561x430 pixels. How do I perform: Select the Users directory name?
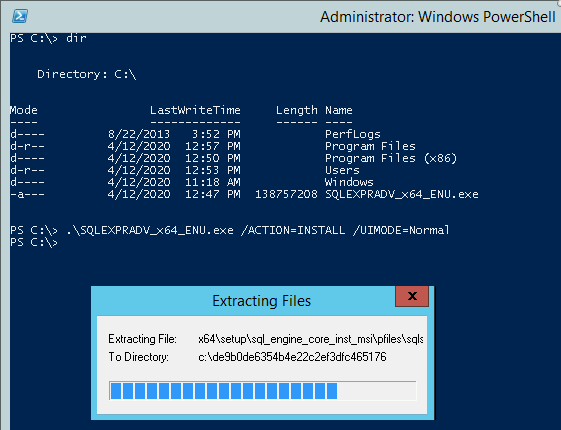click(x=342, y=170)
